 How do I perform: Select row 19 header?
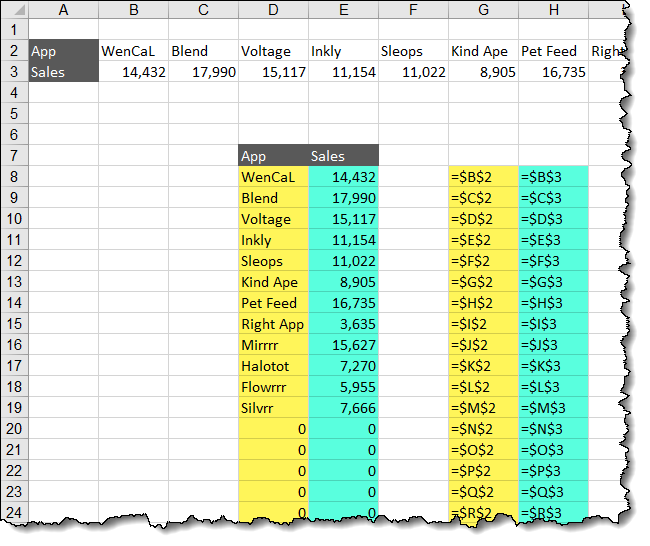16,408
